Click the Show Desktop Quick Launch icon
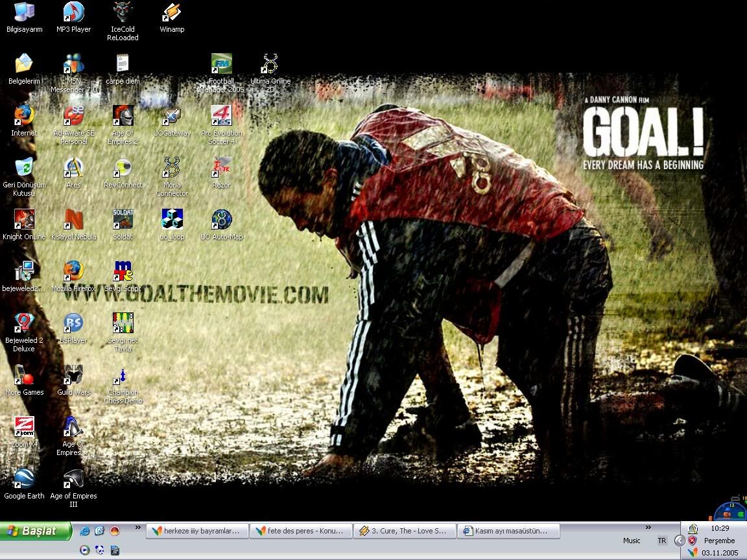This screenshot has height=560, width=747. point(99,530)
